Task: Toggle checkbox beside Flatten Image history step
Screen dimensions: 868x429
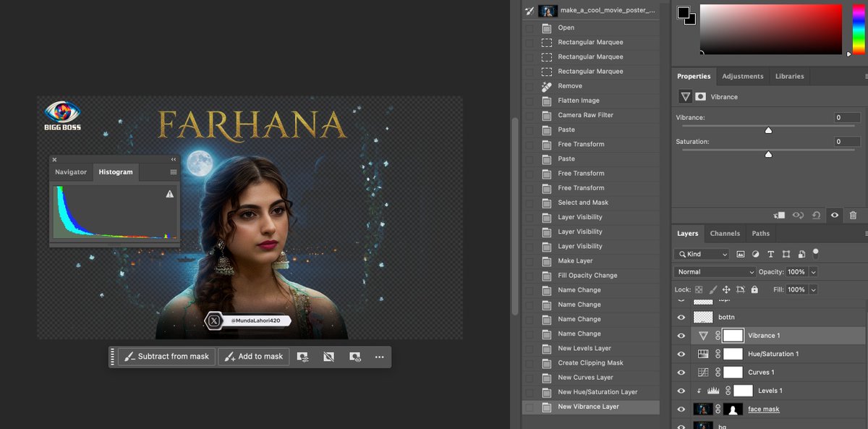Action: click(x=529, y=101)
